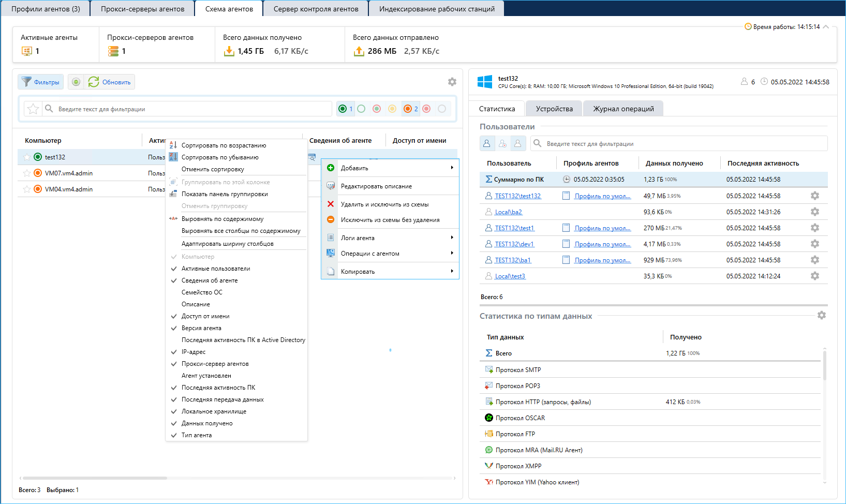This screenshot has height=504, width=846.
Task: Expand the Операции с агентом submenu
Action: [x=390, y=253]
